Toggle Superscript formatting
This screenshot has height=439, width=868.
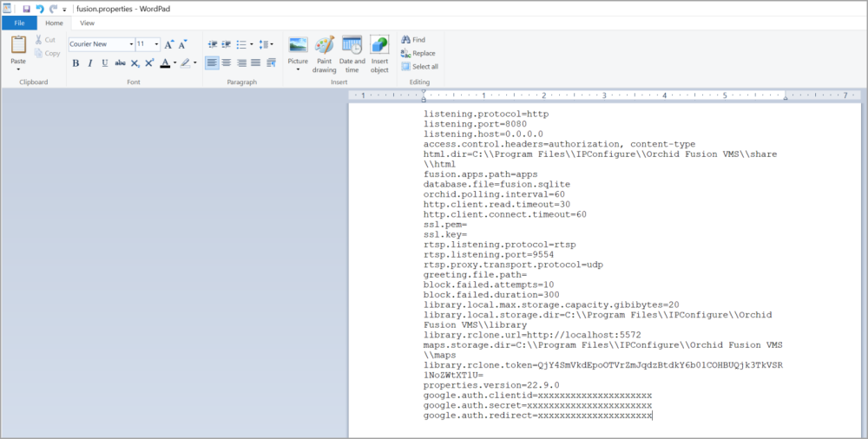[149, 63]
